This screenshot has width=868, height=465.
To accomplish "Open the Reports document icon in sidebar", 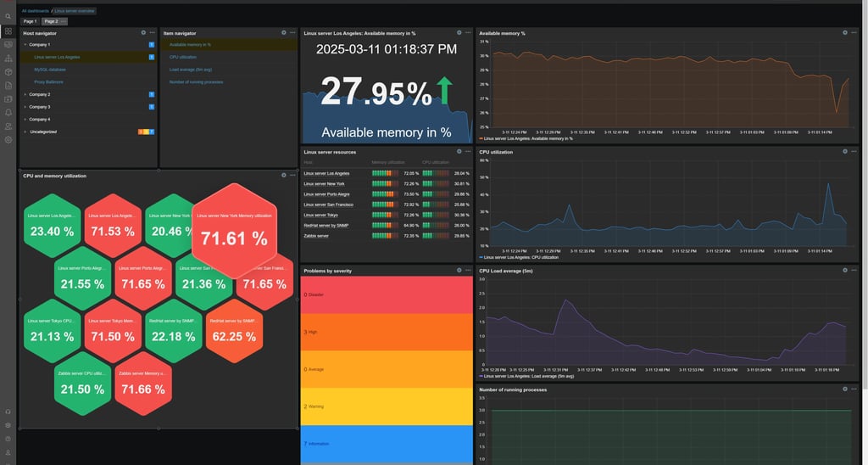I will click(8, 86).
